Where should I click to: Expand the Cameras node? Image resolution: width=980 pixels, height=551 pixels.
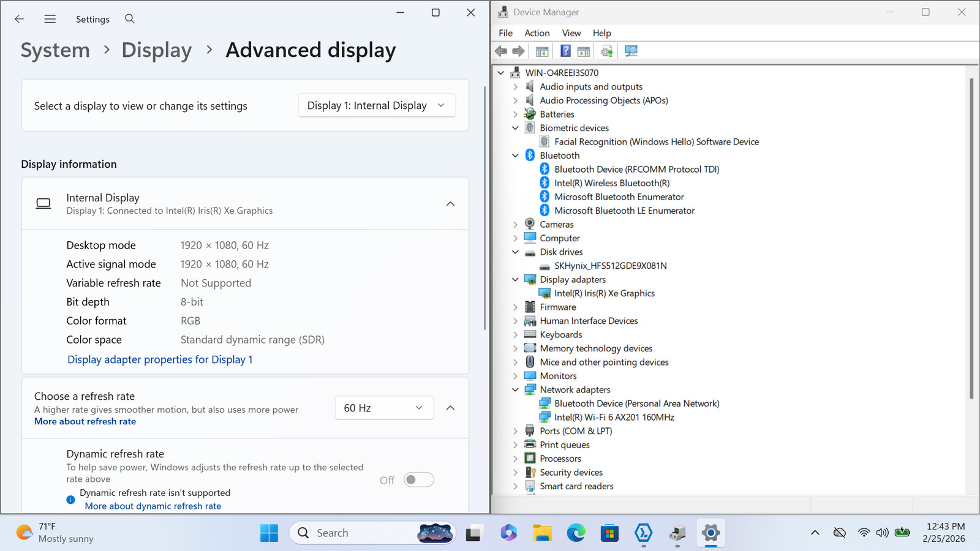point(515,225)
